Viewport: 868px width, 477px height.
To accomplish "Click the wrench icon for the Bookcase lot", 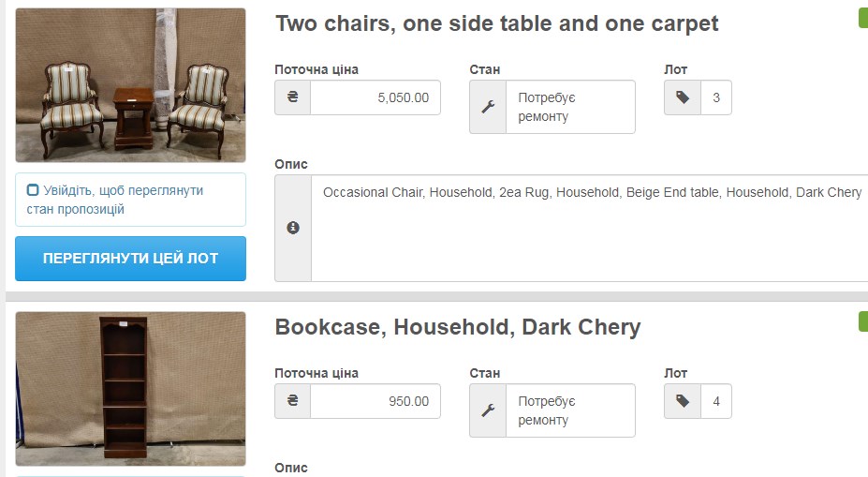I will pyautogui.click(x=488, y=410).
